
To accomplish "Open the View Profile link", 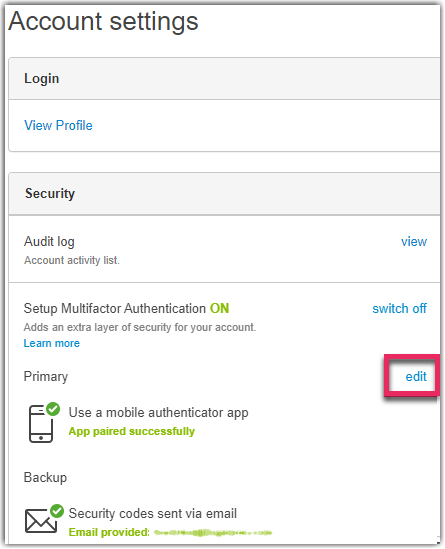I will (58, 125).
